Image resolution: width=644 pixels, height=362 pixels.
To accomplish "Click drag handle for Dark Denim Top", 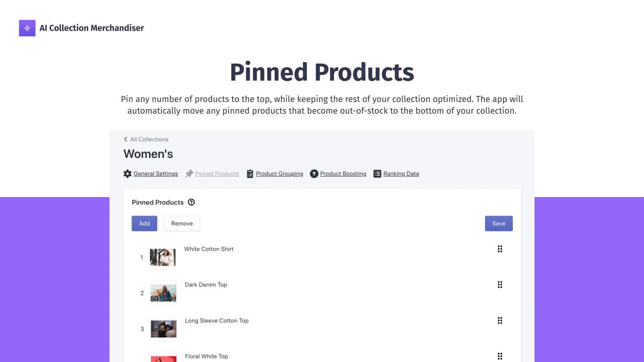I will tap(500, 285).
